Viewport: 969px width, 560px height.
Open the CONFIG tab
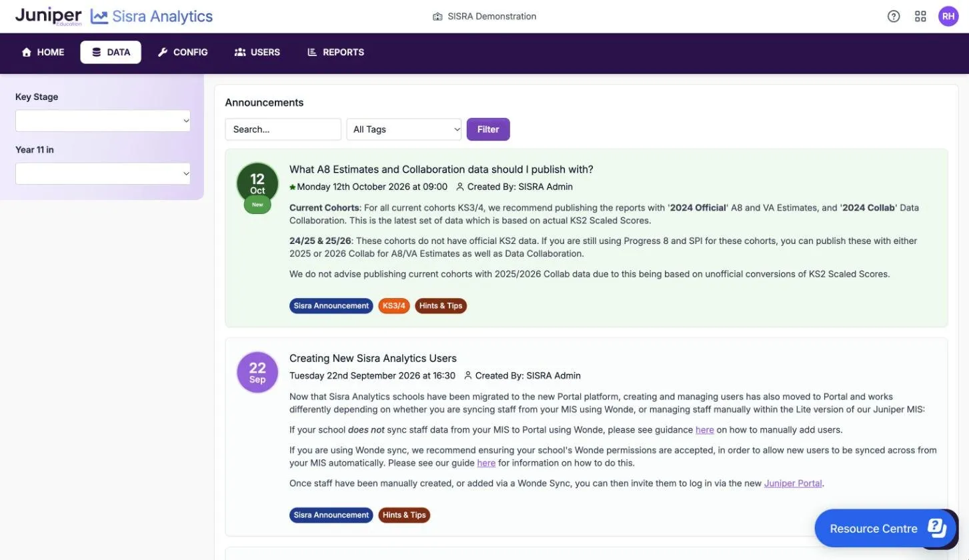183,52
